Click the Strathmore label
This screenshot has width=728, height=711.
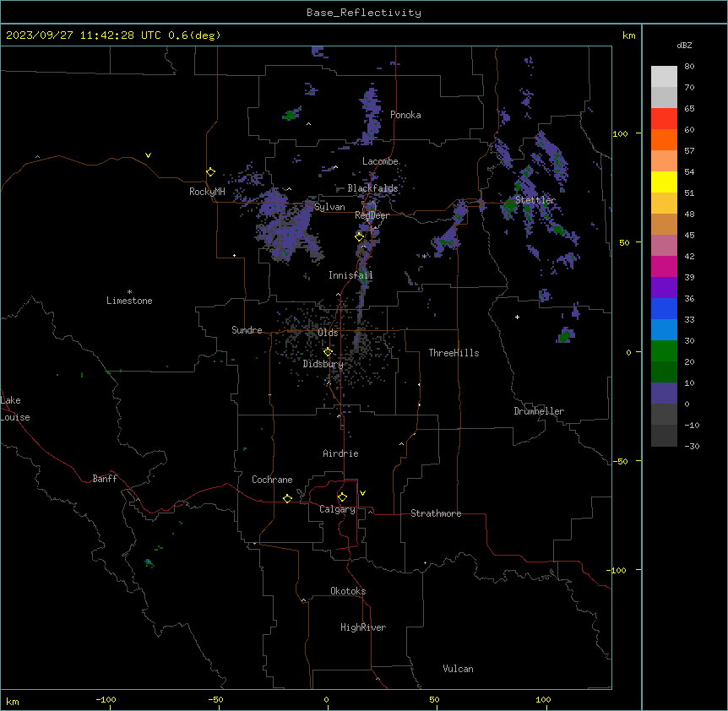click(436, 513)
